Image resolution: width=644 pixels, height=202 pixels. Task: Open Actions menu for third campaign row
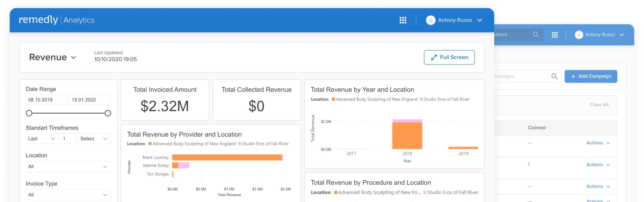[x=598, y=186]
